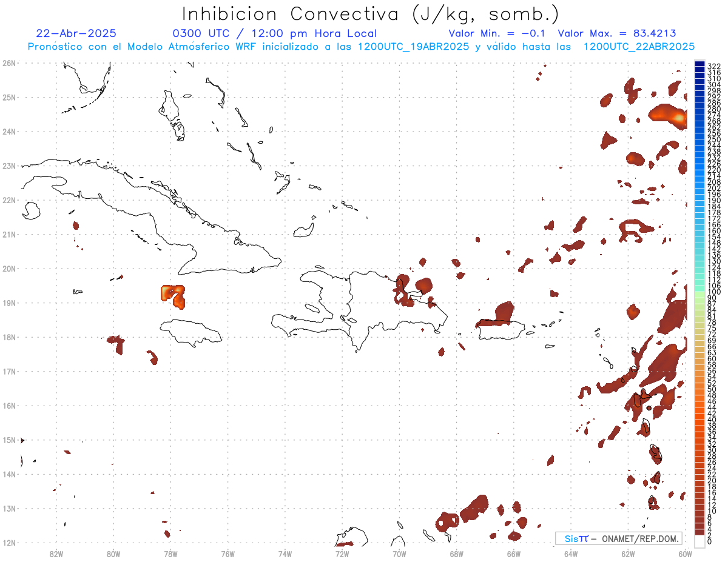The width and height of the screenshot is (728, 562).
Task: Click the "82W" longitude label
Action: tap(56, 554)
